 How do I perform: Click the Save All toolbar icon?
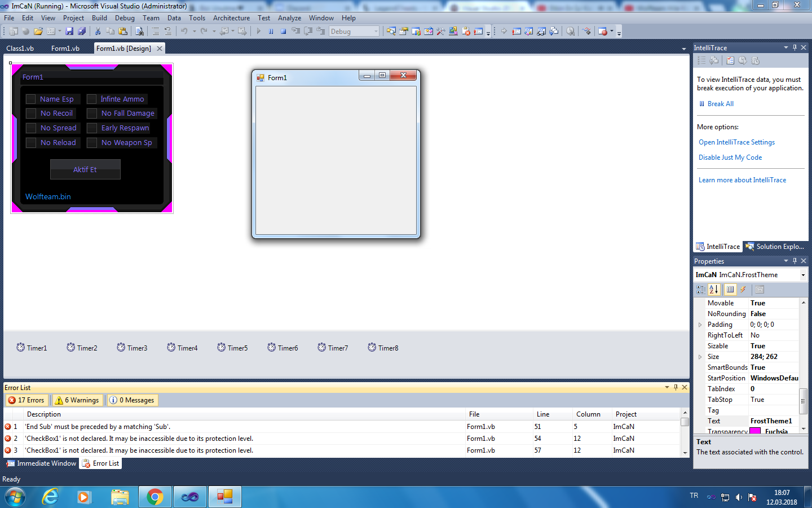(x=82, y=32)
